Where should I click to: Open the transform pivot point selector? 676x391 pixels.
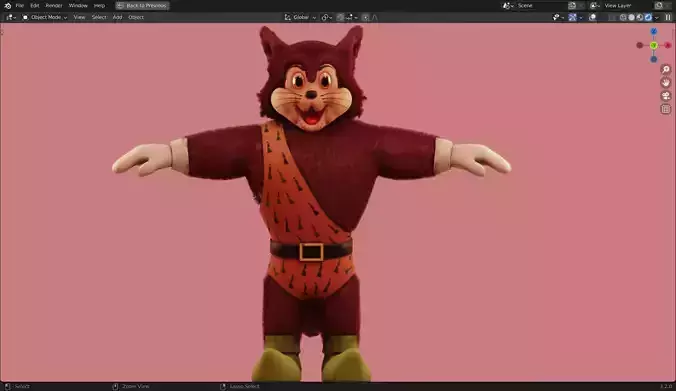pyautogui.click(x=326, y=17)
